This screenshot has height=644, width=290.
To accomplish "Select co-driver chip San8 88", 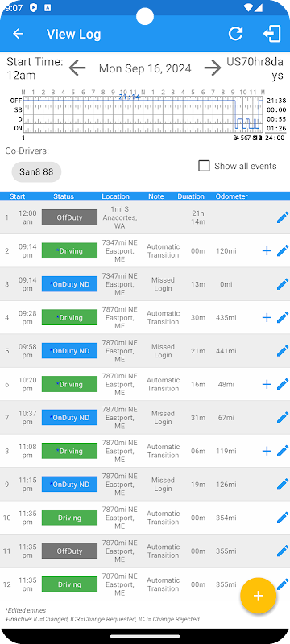I will 36,171.
